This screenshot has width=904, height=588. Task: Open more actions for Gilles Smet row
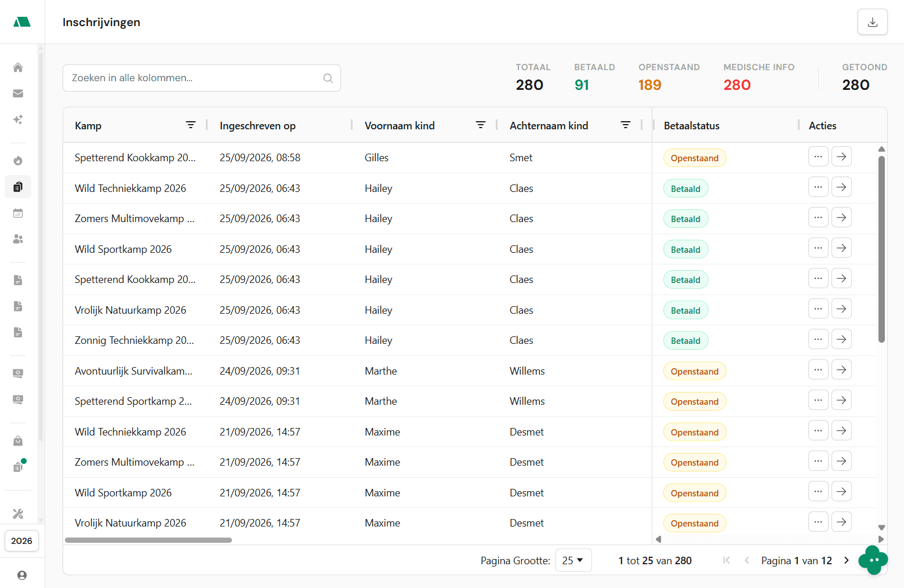818,157
